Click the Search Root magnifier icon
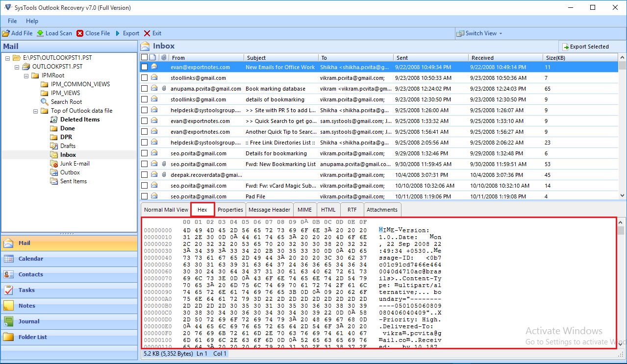The image size is (627, 364). pyautogui.click(x=45, y=102)
